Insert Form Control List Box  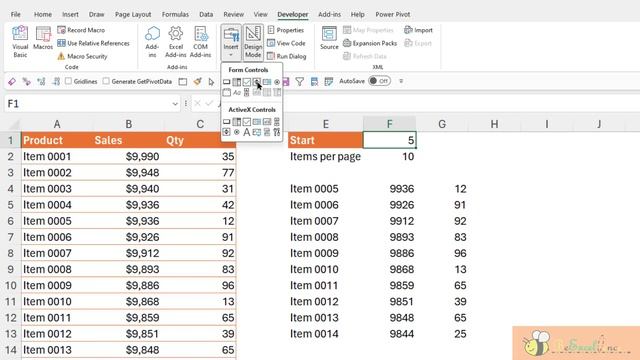click(x=267, y=82)
